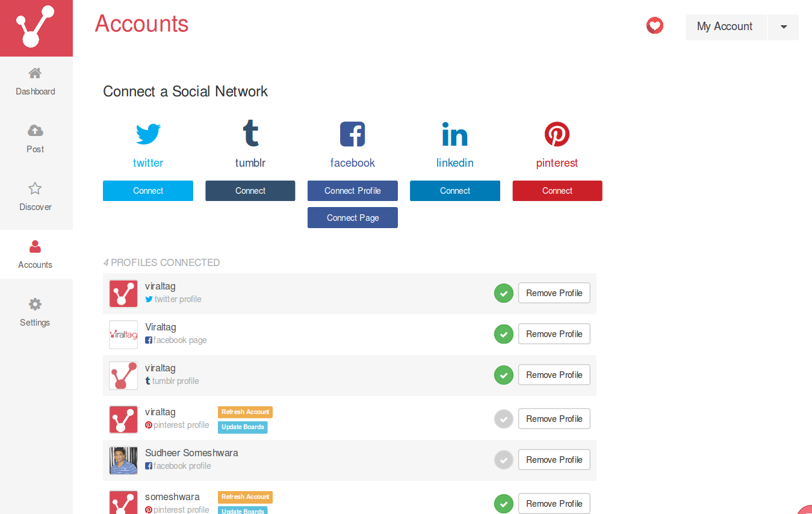The image size is (812, 514).
Task: Click viraltag pinterest profile avatar
Action: 123,420
